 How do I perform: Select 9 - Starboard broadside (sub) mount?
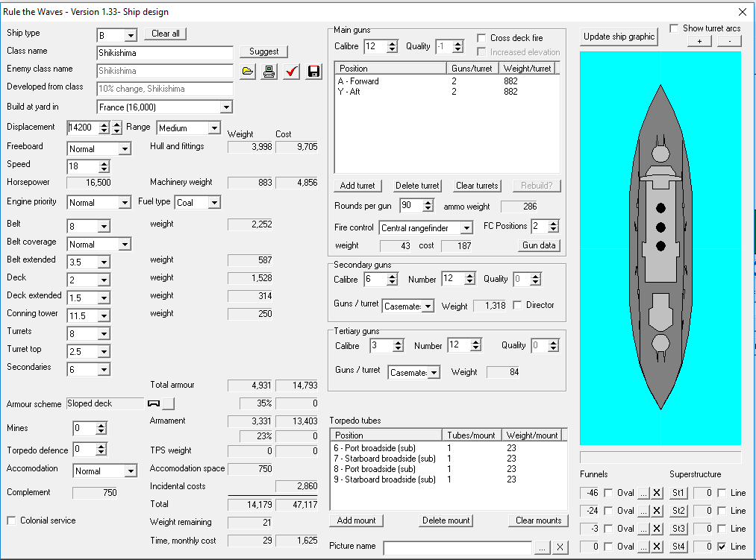click(448, 479)
